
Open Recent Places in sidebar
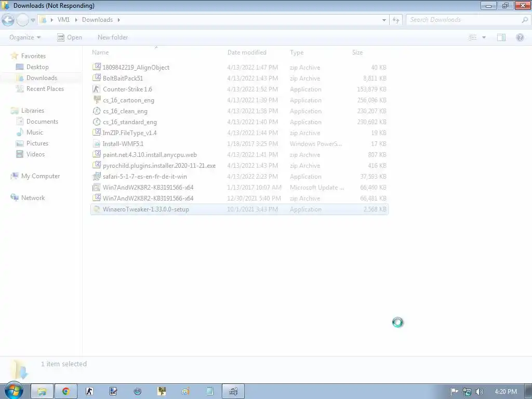coord(45,88)
